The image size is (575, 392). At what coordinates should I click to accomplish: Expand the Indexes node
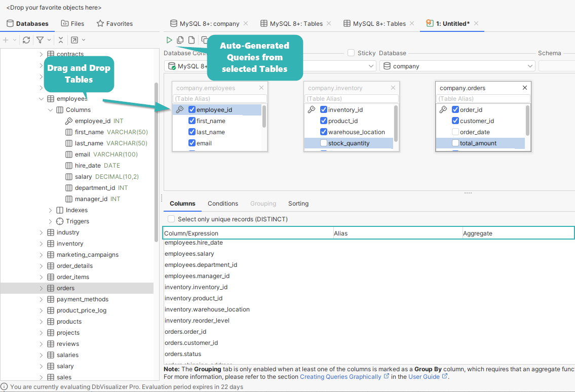50,210
